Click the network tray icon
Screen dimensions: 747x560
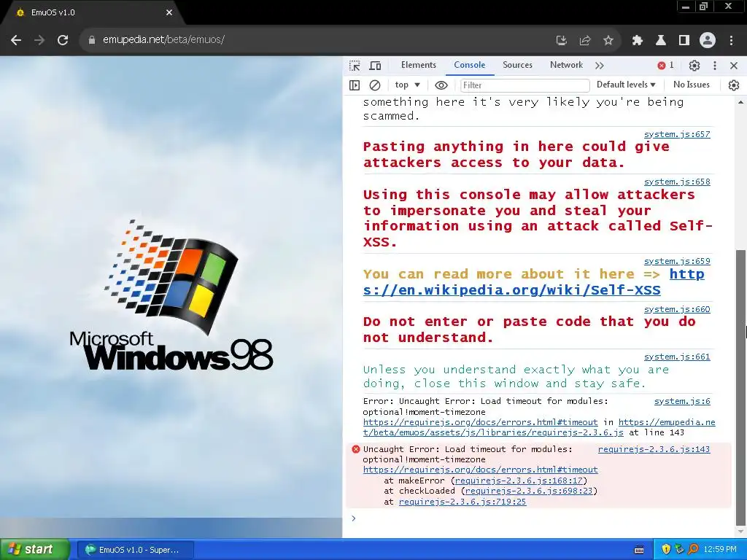(679, 550)
